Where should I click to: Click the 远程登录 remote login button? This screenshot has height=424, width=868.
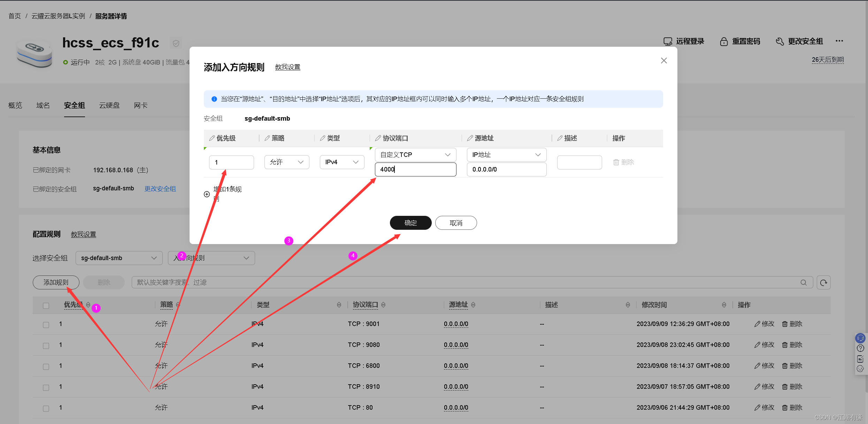(684, 41)
